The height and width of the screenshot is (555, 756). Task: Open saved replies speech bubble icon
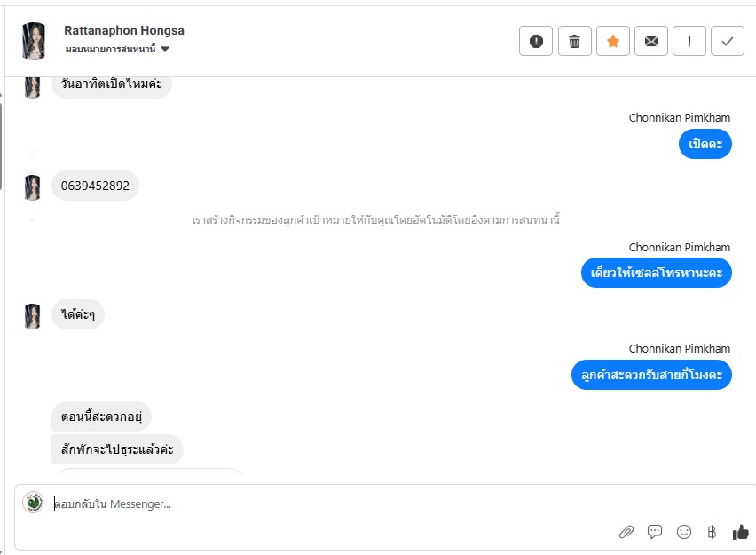point(655,532)
